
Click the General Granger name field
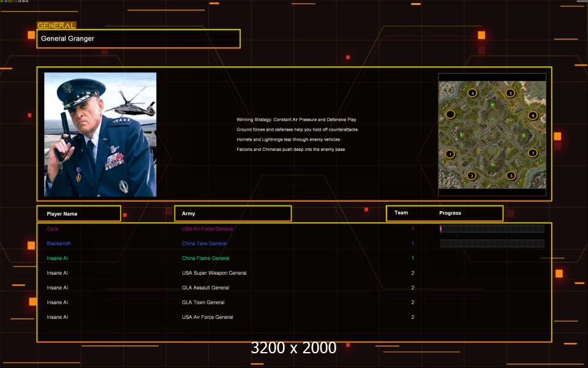tap(138, 39)
